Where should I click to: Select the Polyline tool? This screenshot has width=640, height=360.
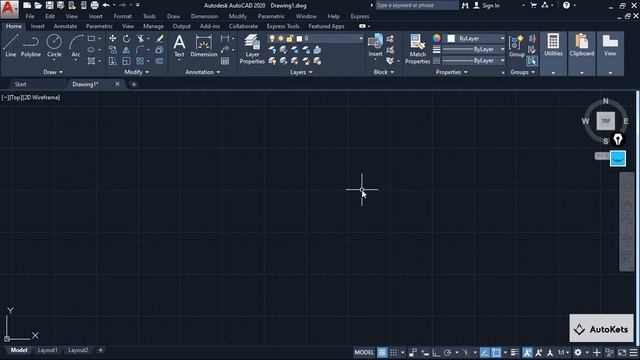point(31,45)
